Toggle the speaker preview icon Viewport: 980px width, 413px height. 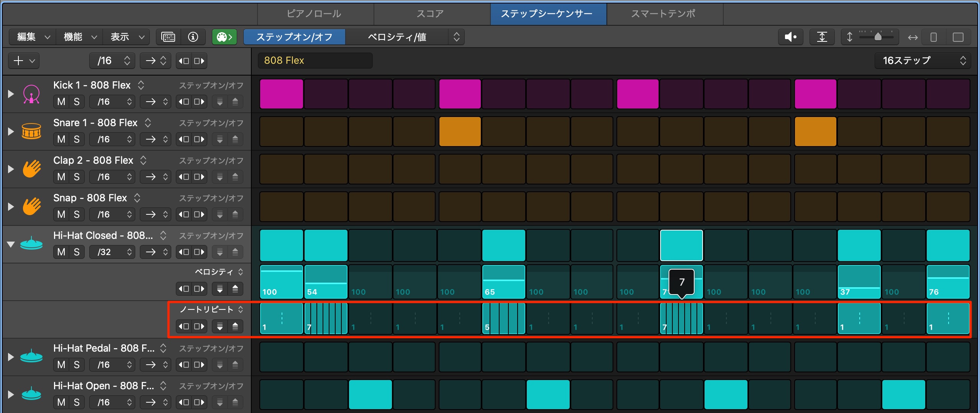(x=791, y=37)
